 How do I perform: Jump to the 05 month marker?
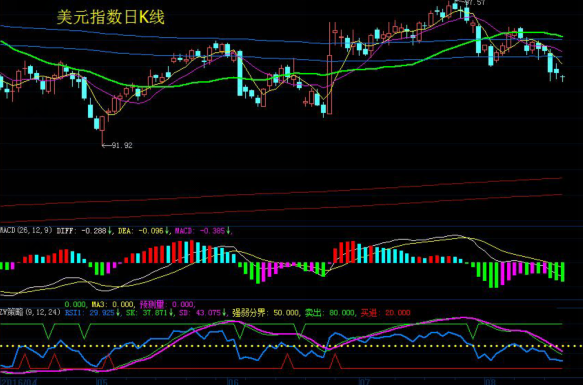click(x=101, y=382)
